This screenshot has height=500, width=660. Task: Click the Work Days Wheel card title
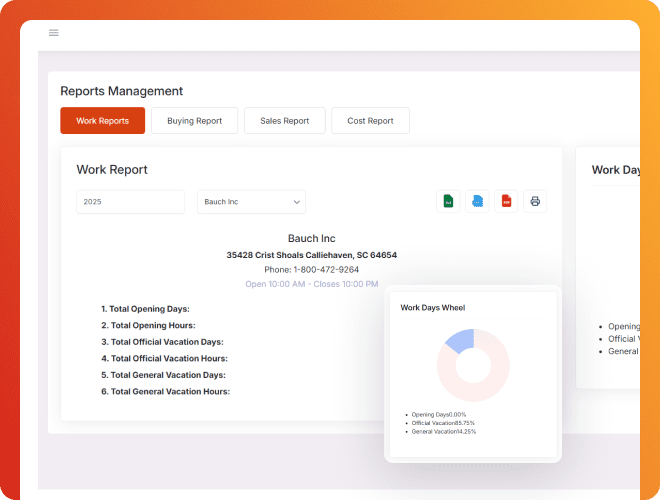click(x=433, y=308)
